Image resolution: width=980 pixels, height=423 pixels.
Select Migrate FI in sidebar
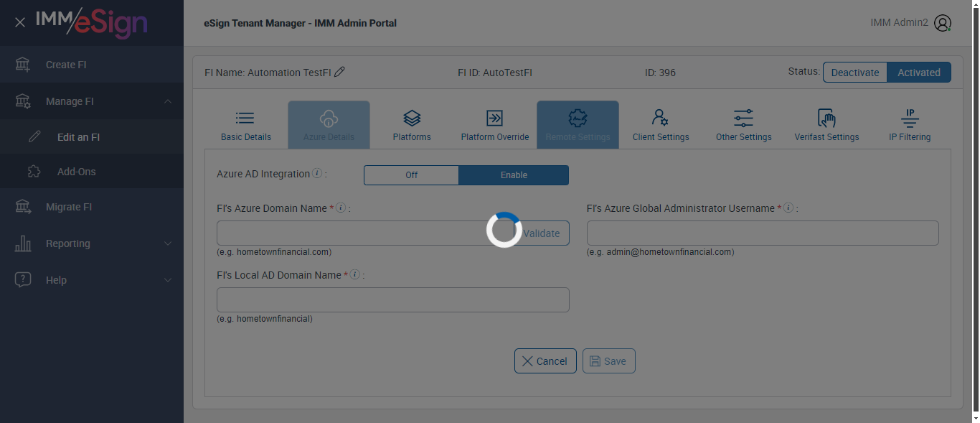pyautogui.click(x=92, y=207)
